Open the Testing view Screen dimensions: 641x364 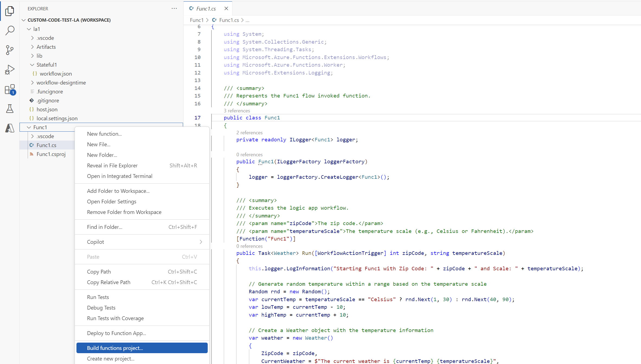click(10, 109)
